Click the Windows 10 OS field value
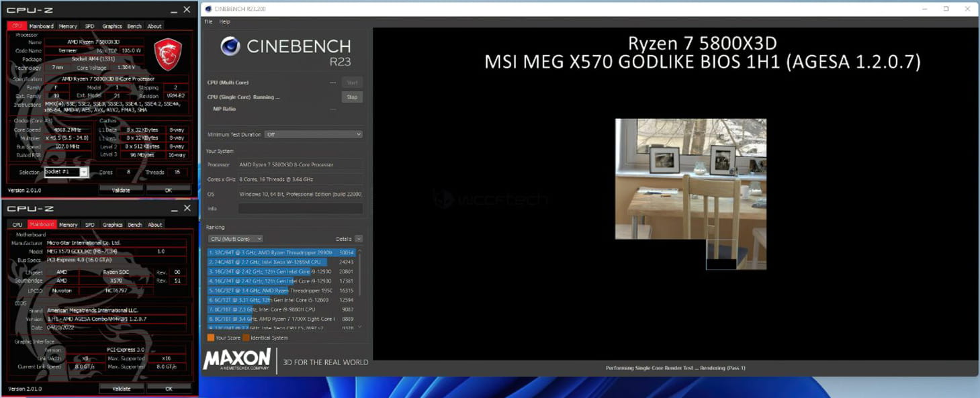 click(x=300, y=194)
